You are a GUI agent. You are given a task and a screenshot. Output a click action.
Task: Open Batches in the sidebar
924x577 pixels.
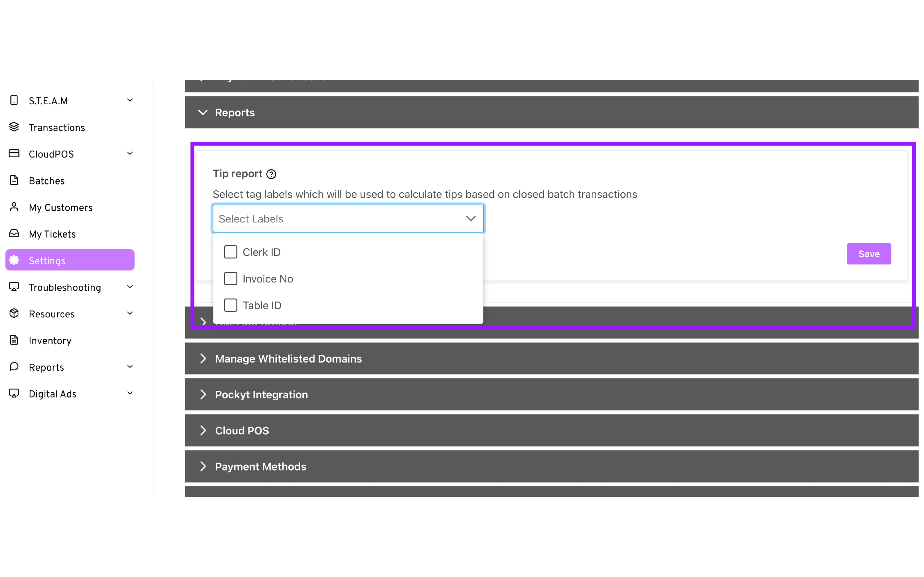[47, 181]
